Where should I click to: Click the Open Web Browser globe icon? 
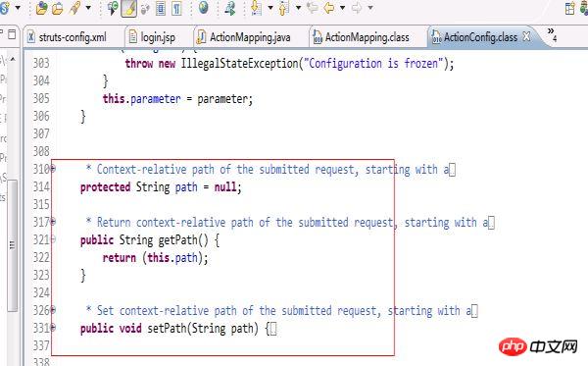pos(204,7)
